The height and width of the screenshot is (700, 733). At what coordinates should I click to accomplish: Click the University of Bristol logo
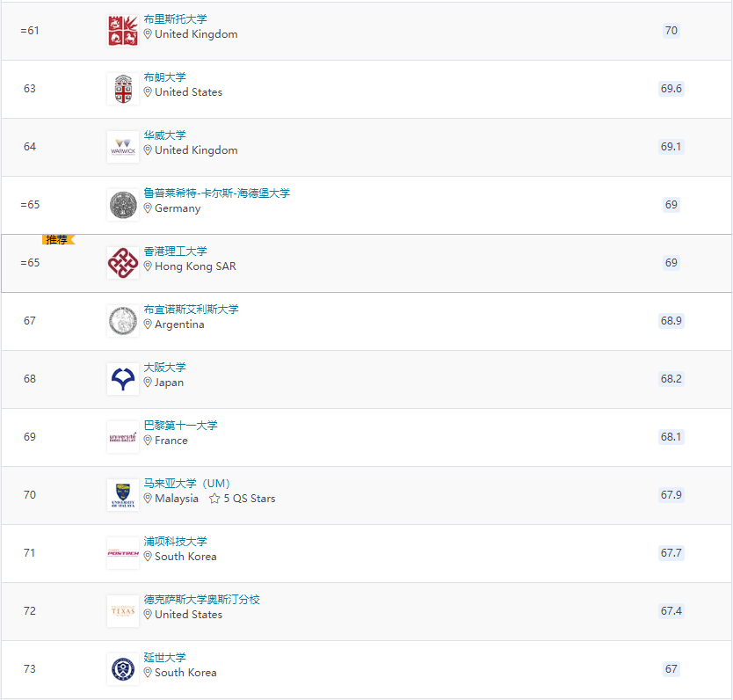[122, 31]
